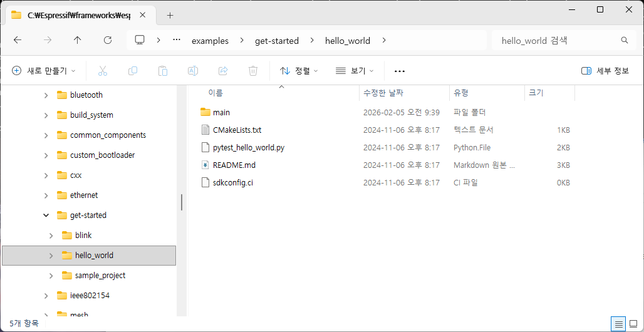Select the ethernet folder in tree
Screen dimensions: 644x332
(84, 195)
